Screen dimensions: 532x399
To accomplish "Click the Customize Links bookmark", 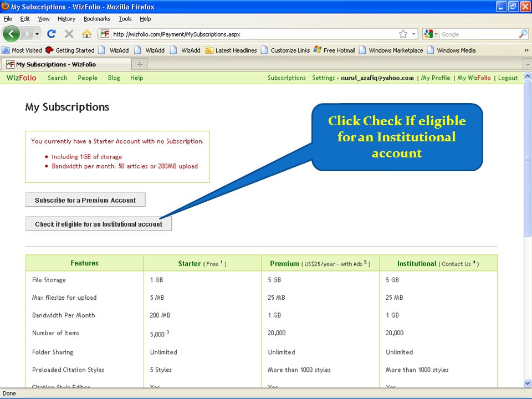I will pyautogui.click(x=285, y=50).
